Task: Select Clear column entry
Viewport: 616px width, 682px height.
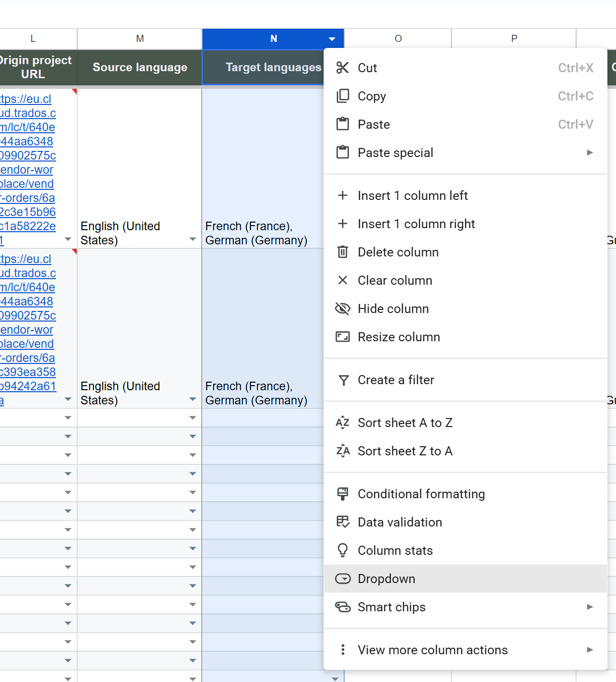Action: [465, 280]
